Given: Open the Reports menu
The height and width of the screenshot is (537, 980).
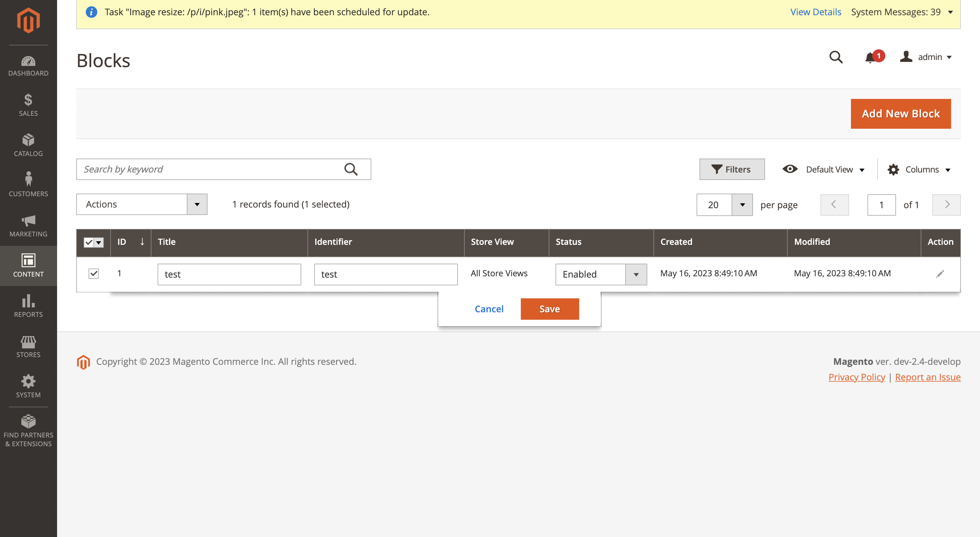Looking at the screenshot, I should click(28, 302).
